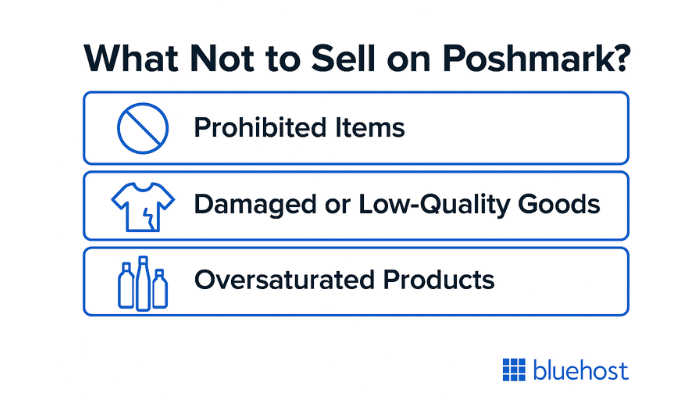Click the rightmost short bottle icon
The height and width of the screenshot is (400, 700).
click(160, 289)
